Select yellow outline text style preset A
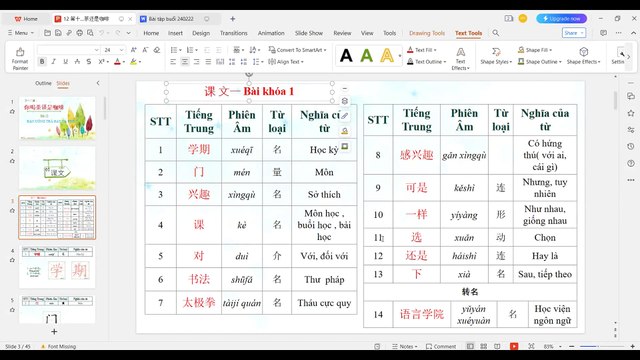Viewport: 640px width, 360px height. [x=387, y=56]
